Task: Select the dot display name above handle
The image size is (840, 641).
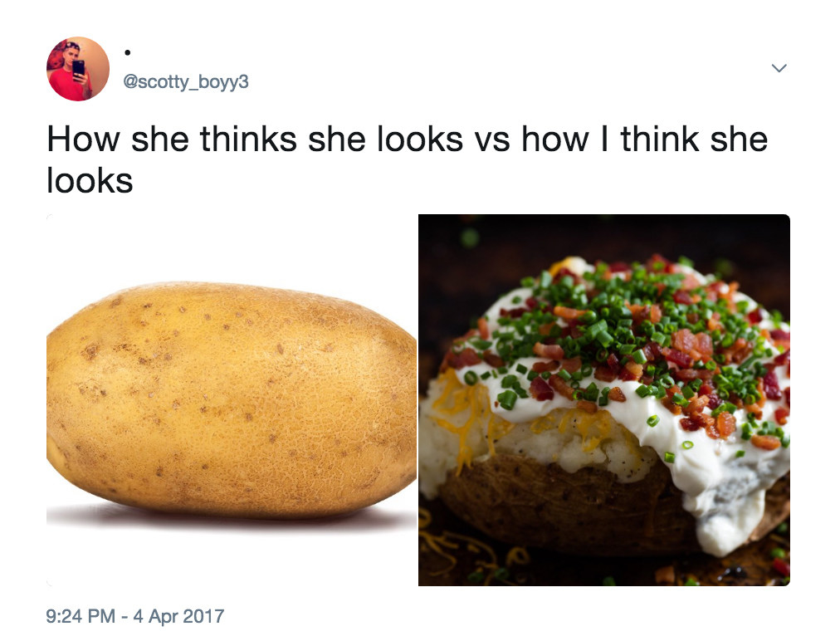Action: click(128, 52)
